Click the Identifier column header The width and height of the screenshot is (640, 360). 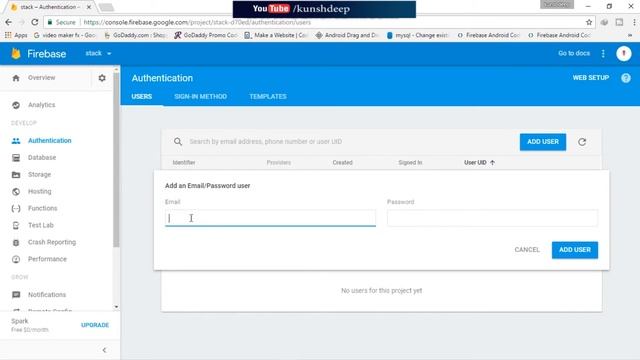click(184, 162)
